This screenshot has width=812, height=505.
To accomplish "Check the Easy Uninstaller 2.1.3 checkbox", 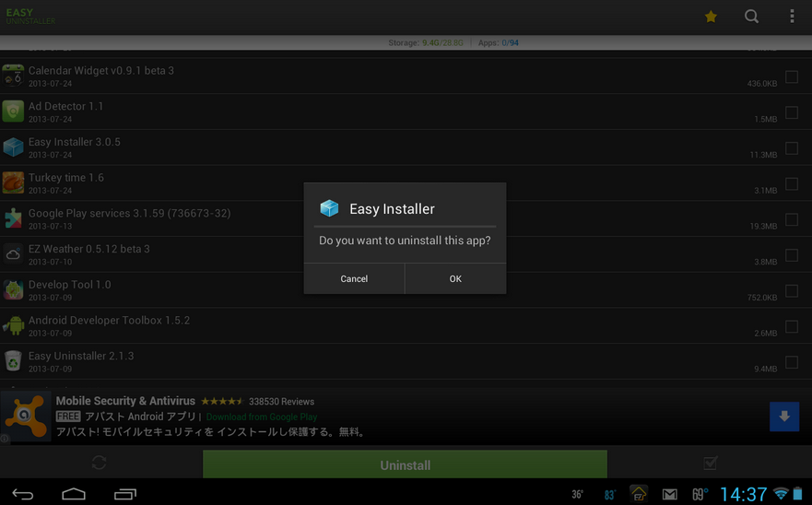I will [x=792, y=362].
